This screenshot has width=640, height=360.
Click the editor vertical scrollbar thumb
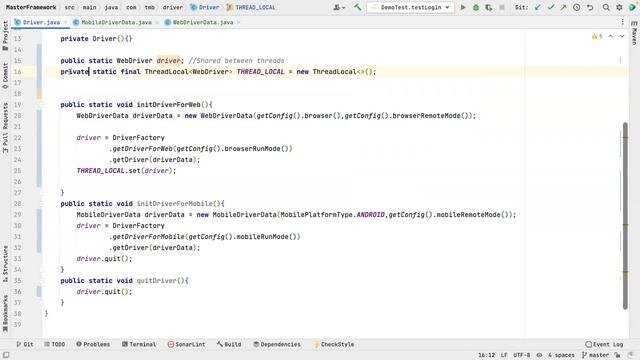tap(625, 216)
